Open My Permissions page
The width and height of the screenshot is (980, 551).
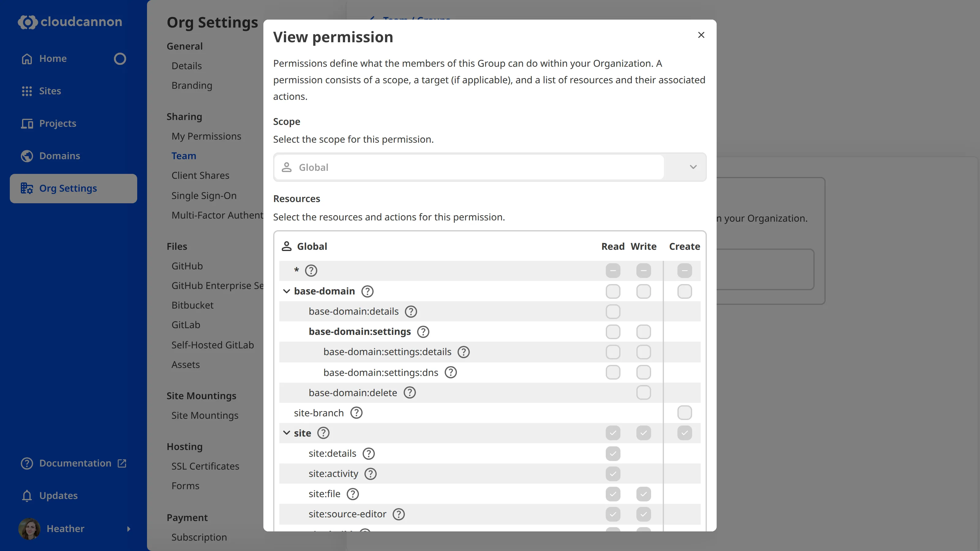click(x=206, y=136)
